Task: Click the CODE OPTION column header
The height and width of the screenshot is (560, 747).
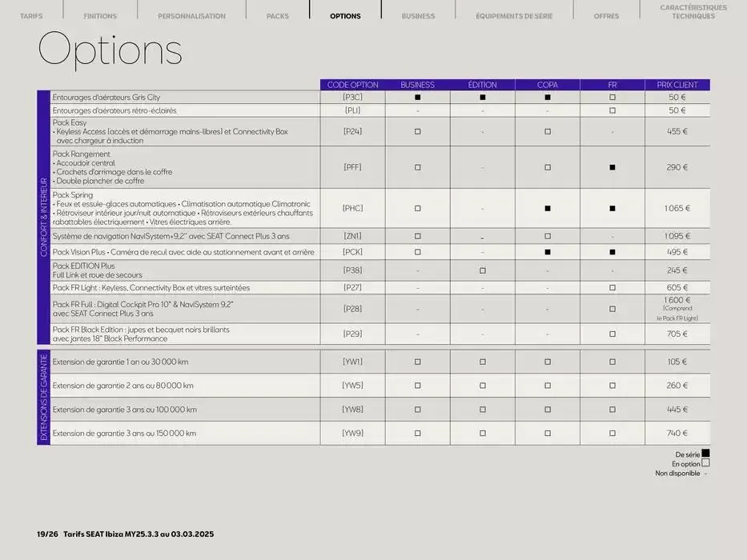Action: 352,85
